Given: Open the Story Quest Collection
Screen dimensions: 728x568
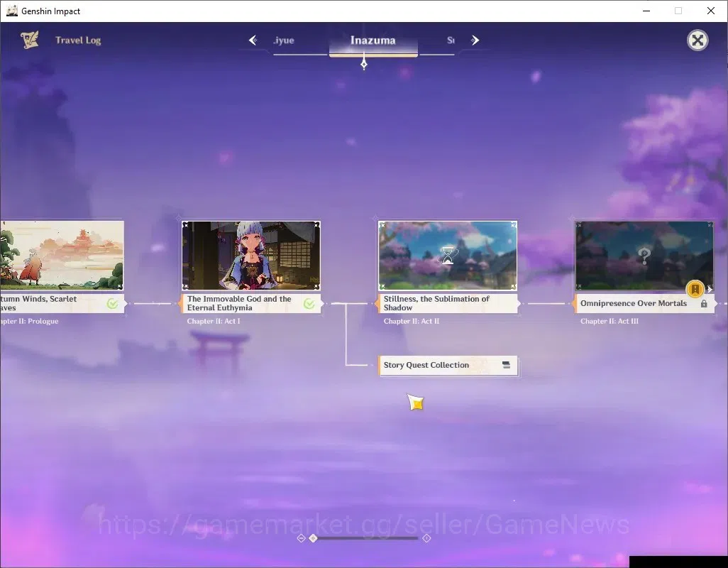Looking at the screenshot, I should (448, 365).
